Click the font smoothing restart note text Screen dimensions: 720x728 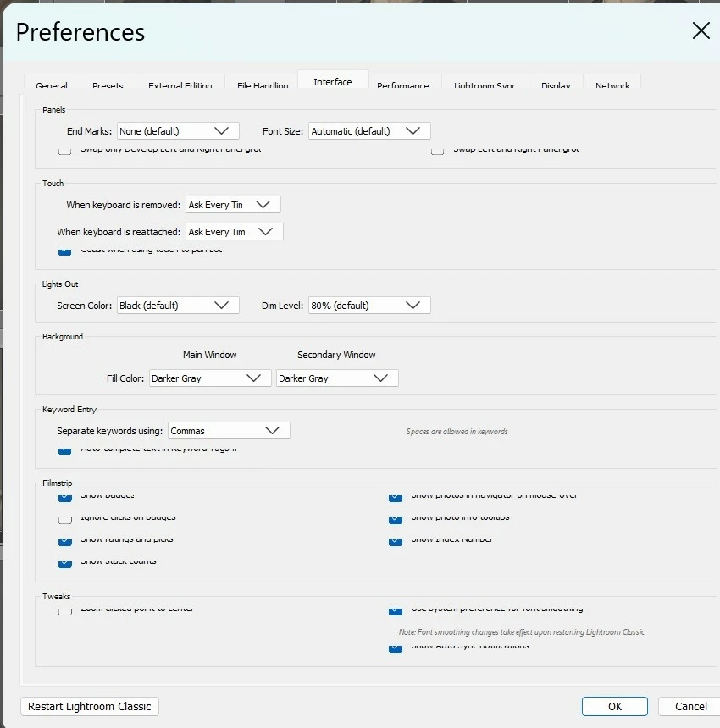point(522,631)
